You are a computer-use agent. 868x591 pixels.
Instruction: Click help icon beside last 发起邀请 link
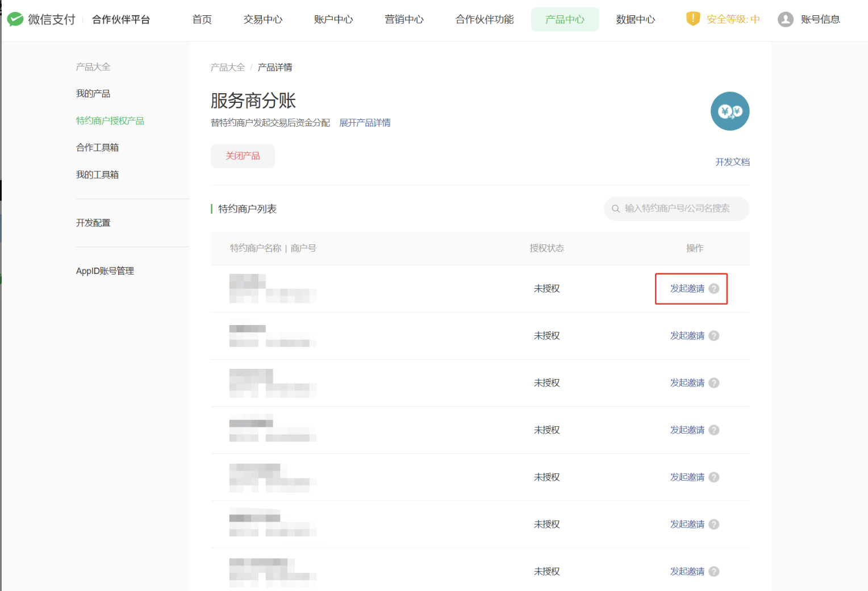point(714,572)
